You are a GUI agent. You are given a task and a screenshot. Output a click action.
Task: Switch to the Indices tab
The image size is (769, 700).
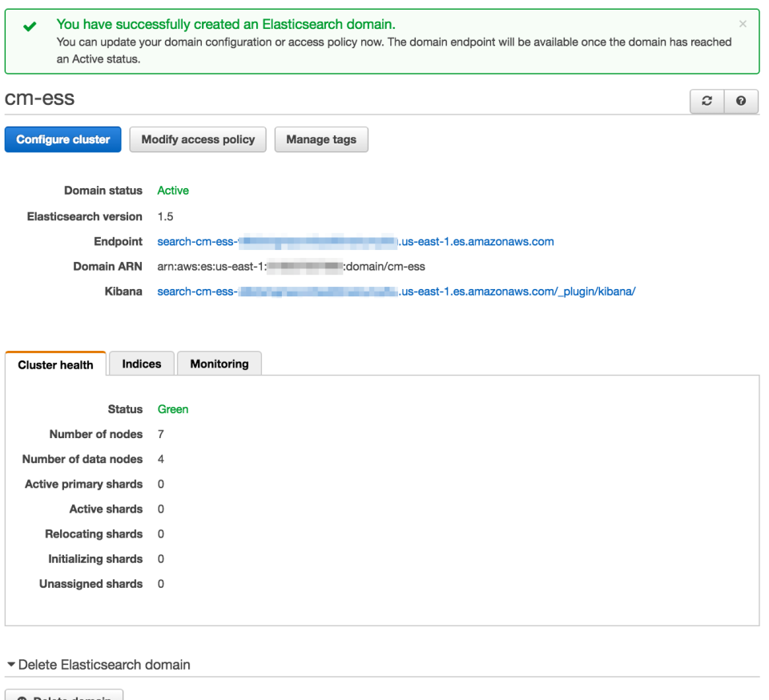(141, 364)
